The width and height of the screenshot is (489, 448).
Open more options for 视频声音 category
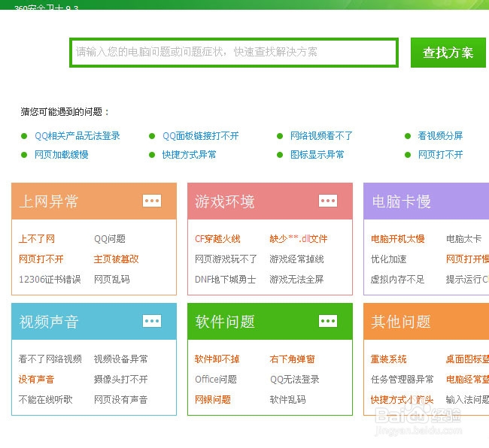[152, 321]
